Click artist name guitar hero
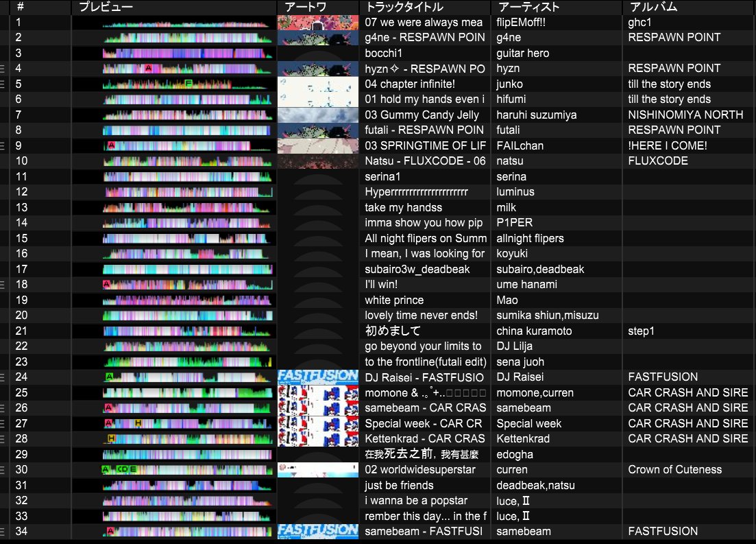Viewport: 756px width, 544px height. pos(523,53)
